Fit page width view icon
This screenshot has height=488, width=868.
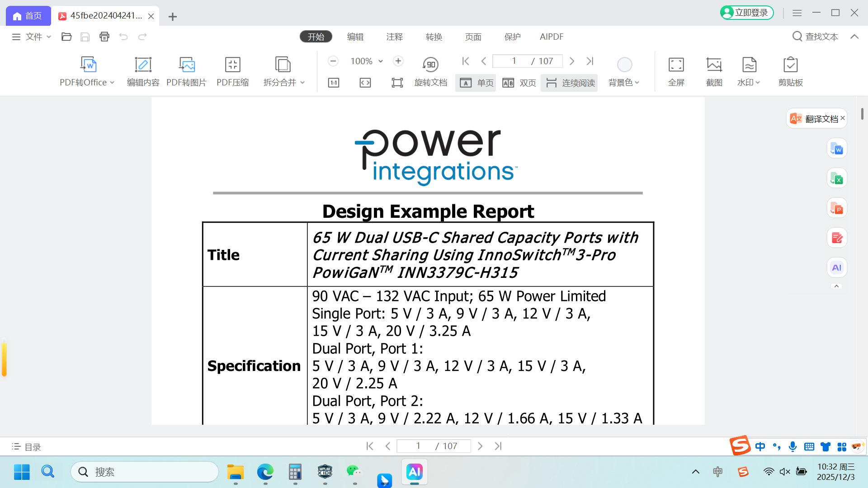click(365, 83)
